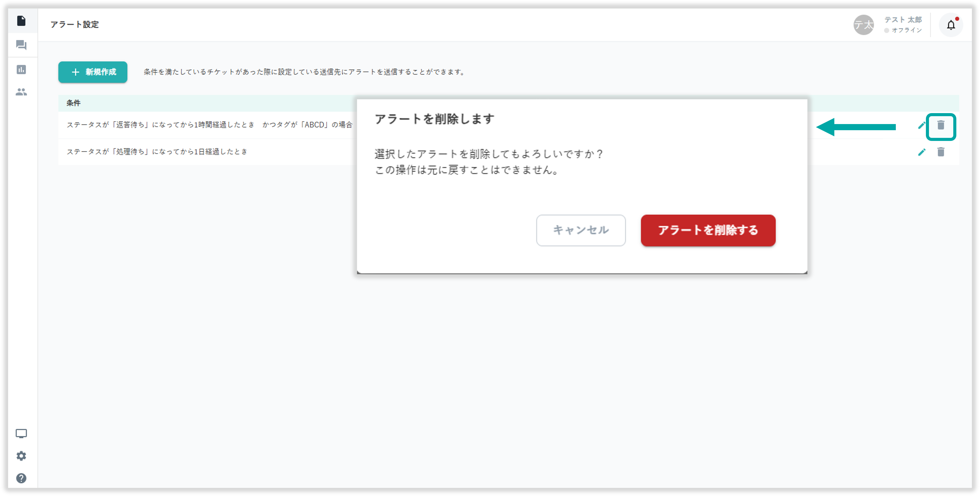Click the user avatar テ太
The image size is (980, 496).
pos(863,25)
